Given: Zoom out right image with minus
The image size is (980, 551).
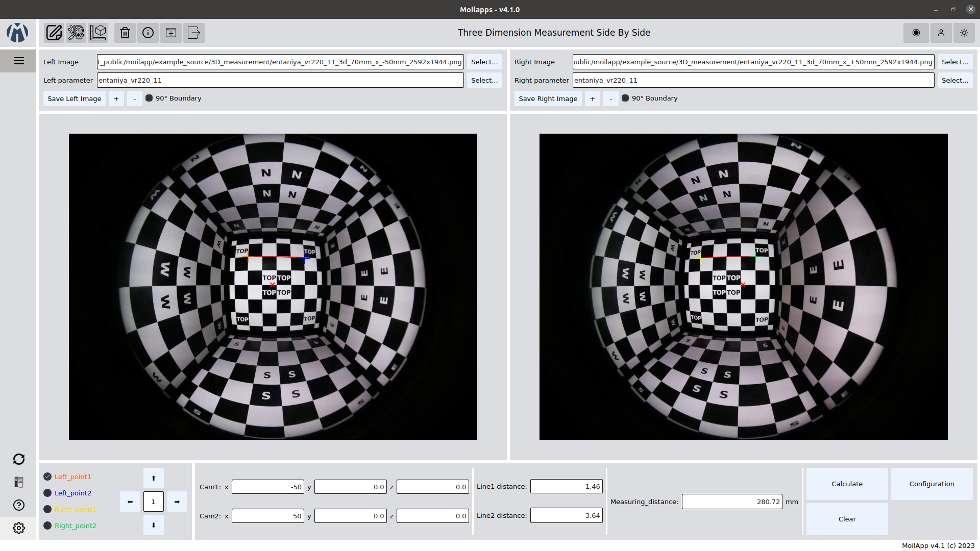Looking at the screenshot, I should click(x=611, y=98).
